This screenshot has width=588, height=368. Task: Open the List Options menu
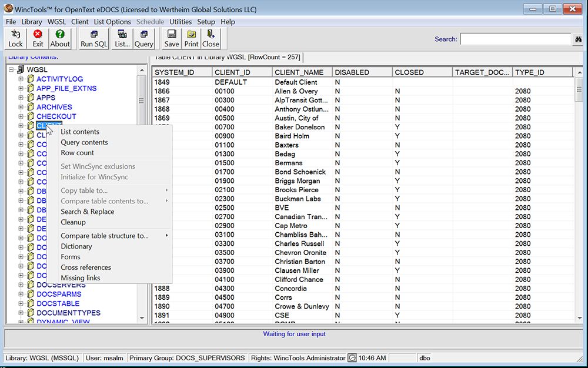click(112, 22)
